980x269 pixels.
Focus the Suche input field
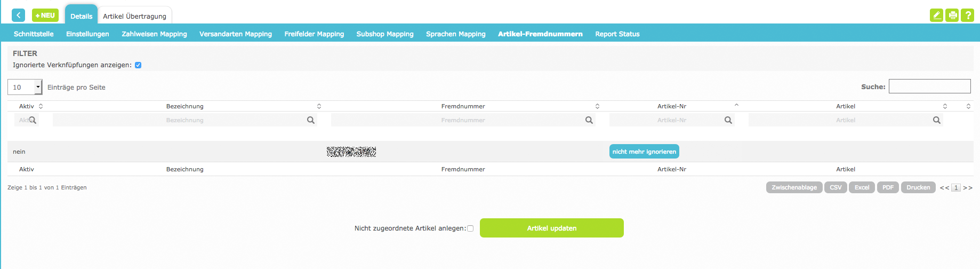click(x=929, y=86)
